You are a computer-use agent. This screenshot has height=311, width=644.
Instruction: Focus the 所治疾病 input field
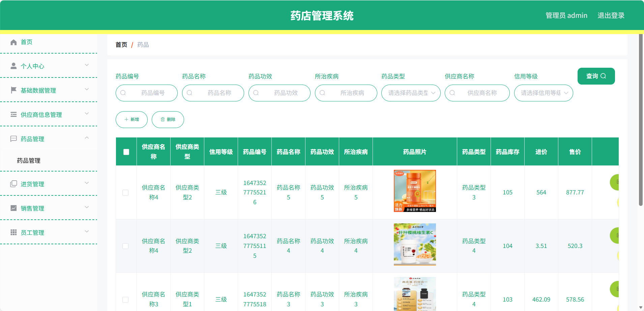(346, 93)
